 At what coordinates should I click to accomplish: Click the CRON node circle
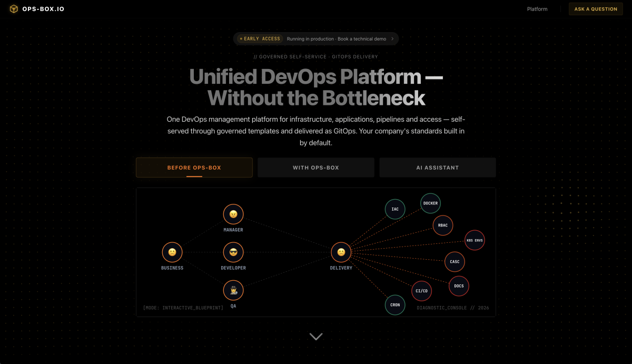point(395,305)
